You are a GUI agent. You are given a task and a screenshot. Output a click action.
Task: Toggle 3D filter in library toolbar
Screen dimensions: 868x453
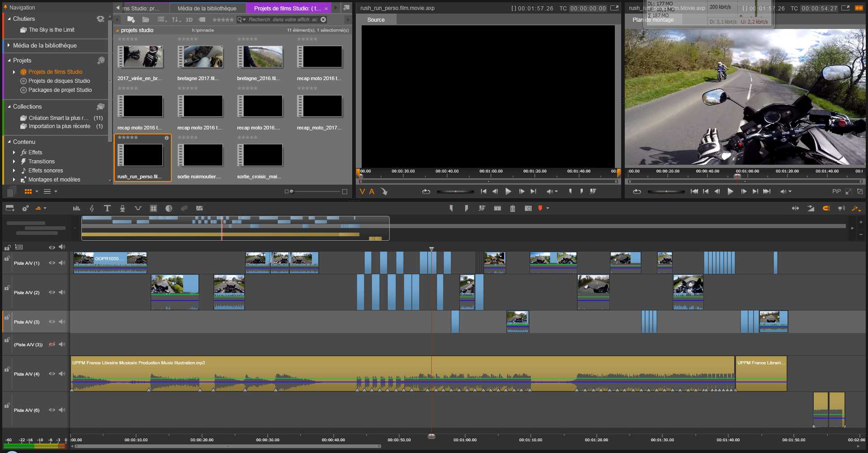pos(189,19)
